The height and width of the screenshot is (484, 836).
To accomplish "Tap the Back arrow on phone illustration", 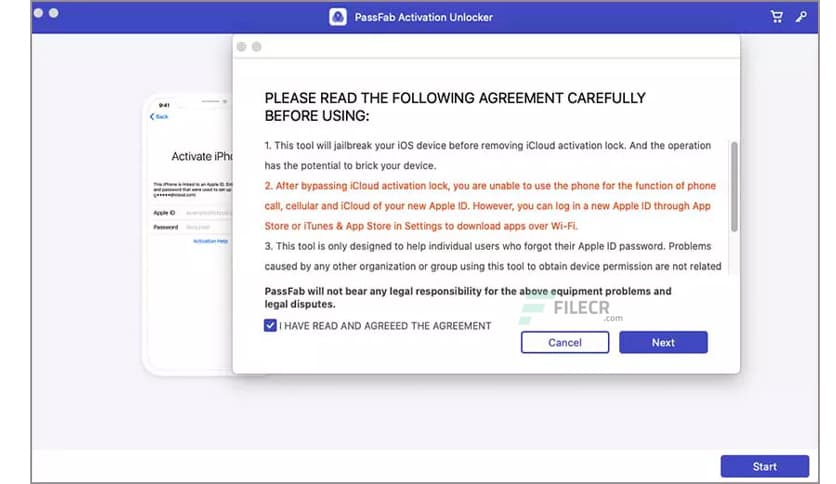I will coord(158,116).
